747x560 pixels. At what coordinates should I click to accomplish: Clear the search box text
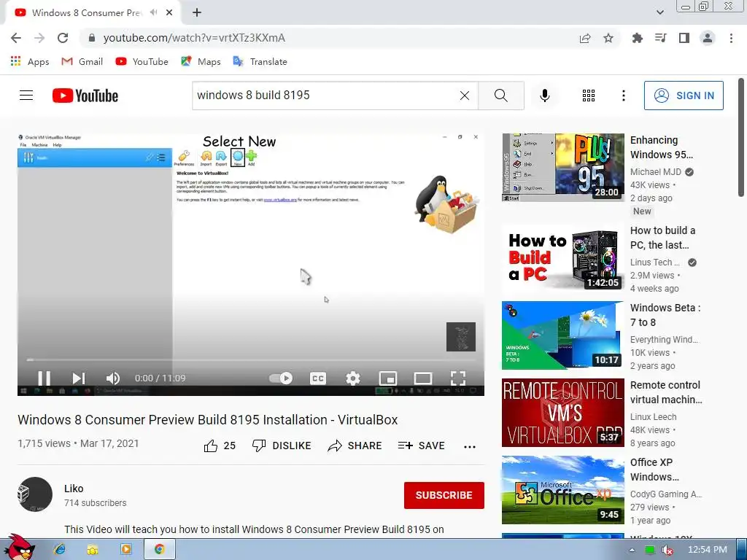[x=465, y=96]
